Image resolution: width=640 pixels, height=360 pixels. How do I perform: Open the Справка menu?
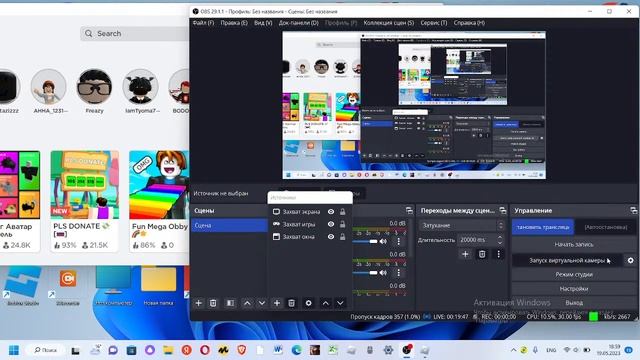point(469,23)
